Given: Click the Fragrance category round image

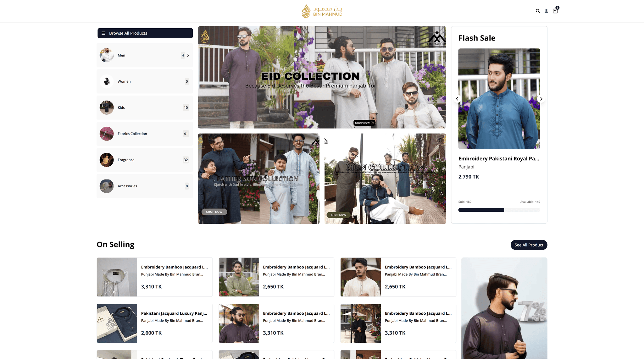Looking at the screenshot, I should point(107,160).
